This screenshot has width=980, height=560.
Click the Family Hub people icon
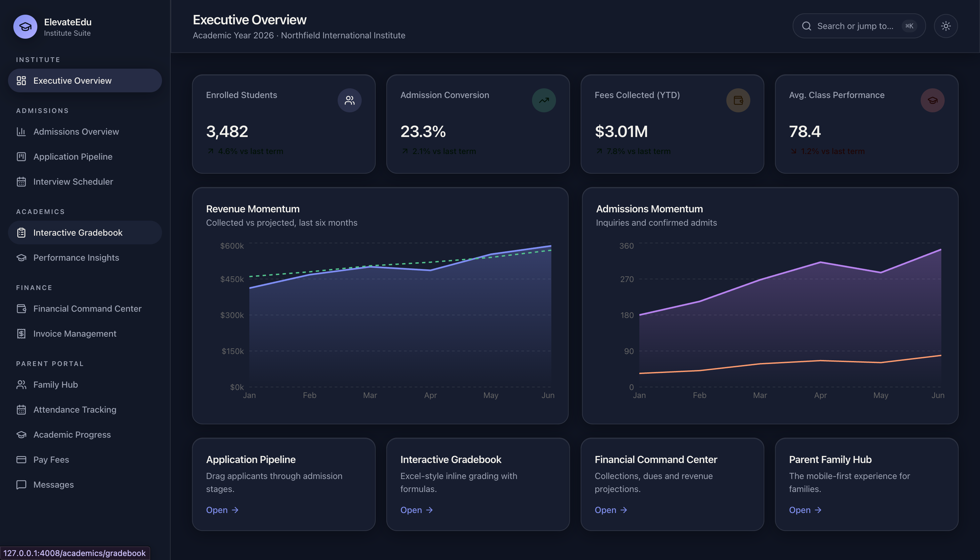tap(21, 385)
